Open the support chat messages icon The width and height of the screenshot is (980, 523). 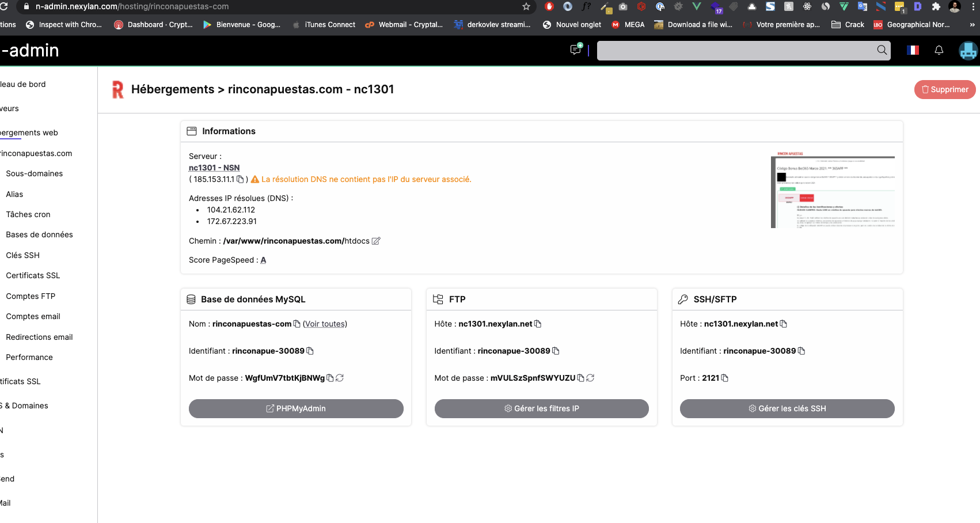pos(575,50)
